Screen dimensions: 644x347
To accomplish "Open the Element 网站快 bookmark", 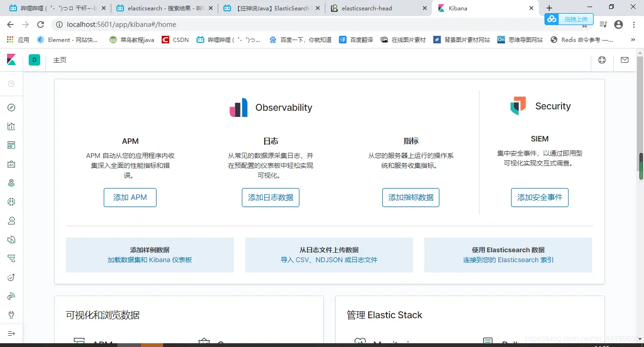I will pyautogui.click(x=67, y=40).
